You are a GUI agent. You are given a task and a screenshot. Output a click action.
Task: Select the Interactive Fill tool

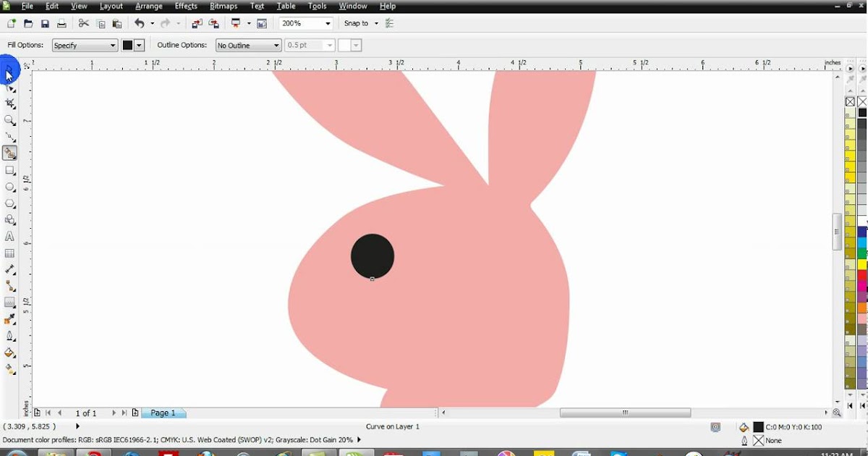pos(10,370)
